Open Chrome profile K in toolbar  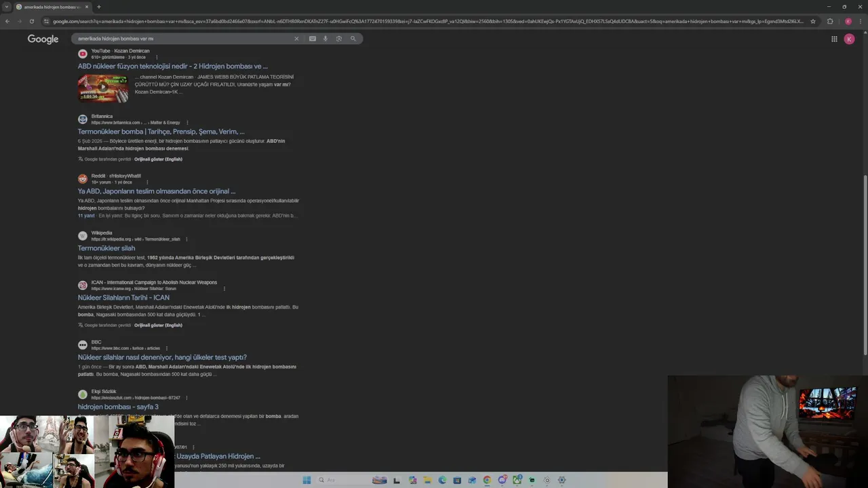click(x=848, y=21)
